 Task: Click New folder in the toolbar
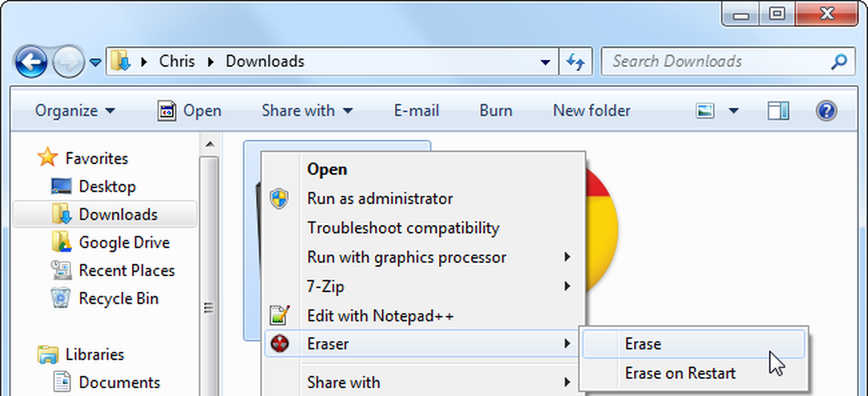click(591, 111)
